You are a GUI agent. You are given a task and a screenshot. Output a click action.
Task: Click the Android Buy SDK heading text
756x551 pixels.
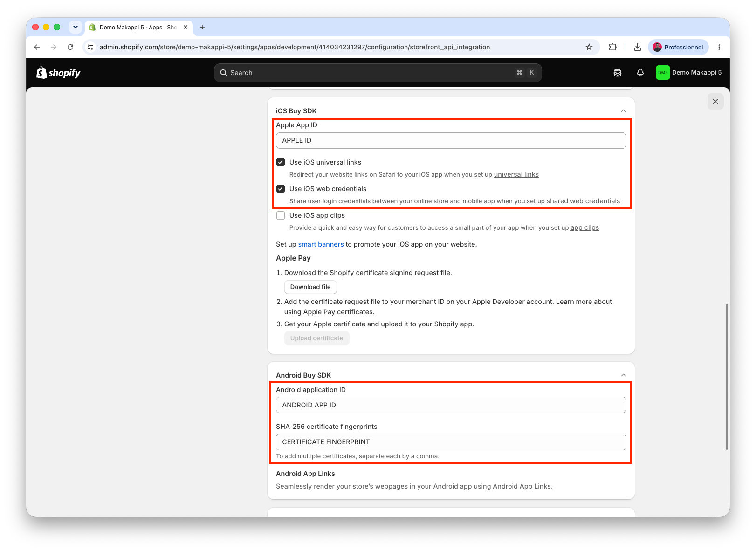(x=303, y=375)
